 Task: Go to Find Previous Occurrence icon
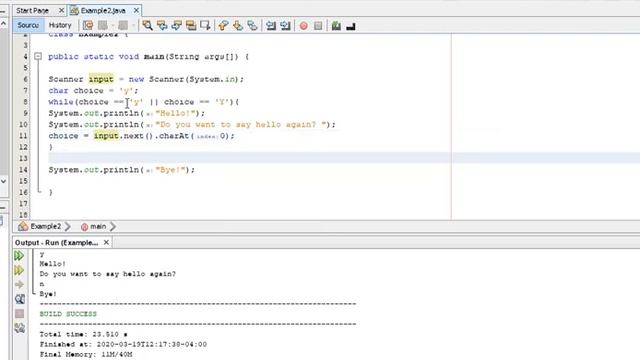(x=162, y=25)
